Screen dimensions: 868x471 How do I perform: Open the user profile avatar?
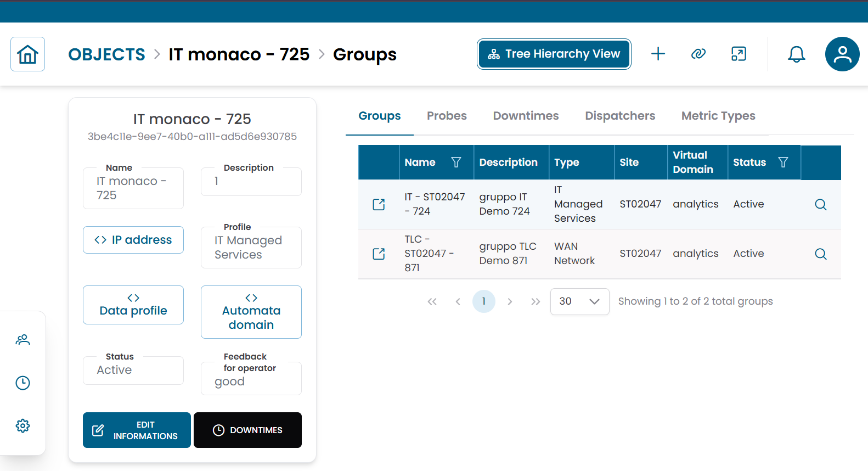(842, 54)
